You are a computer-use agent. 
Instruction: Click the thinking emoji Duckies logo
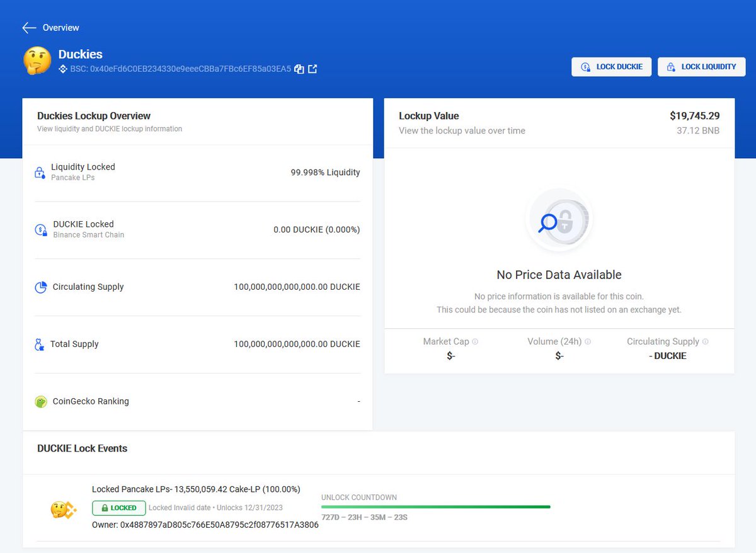37,61
